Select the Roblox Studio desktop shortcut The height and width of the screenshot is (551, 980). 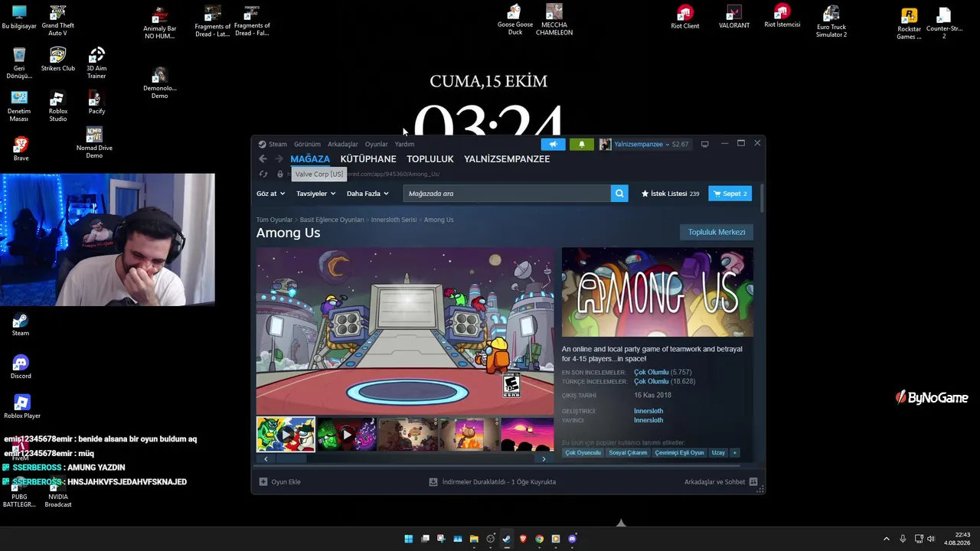[x=57, y=106]
